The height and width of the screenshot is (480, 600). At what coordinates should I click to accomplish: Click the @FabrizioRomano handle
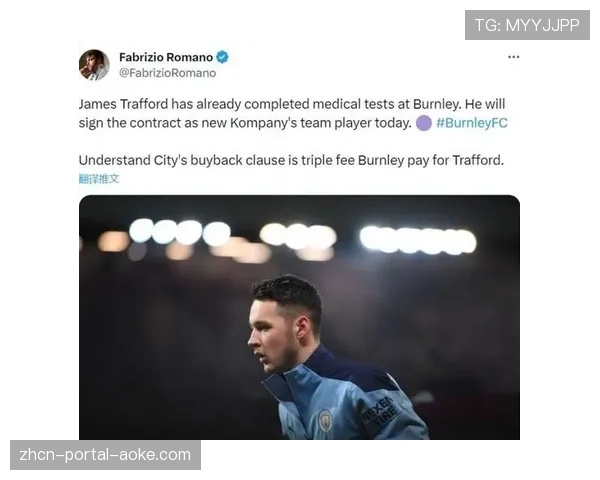(167, 73)
